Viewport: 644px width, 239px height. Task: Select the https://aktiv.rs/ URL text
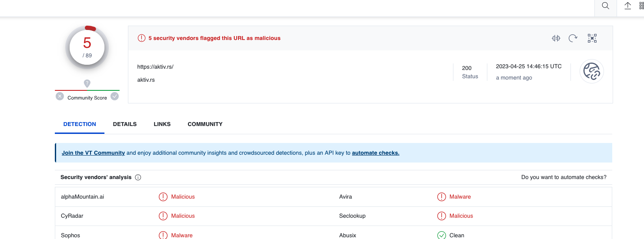(155, 67)
